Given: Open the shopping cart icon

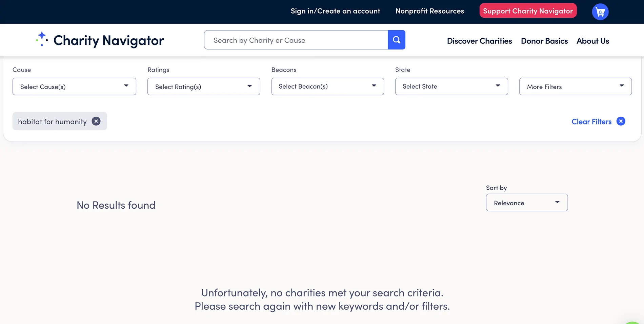Looking at the screenshot, I should coord(600,12).
